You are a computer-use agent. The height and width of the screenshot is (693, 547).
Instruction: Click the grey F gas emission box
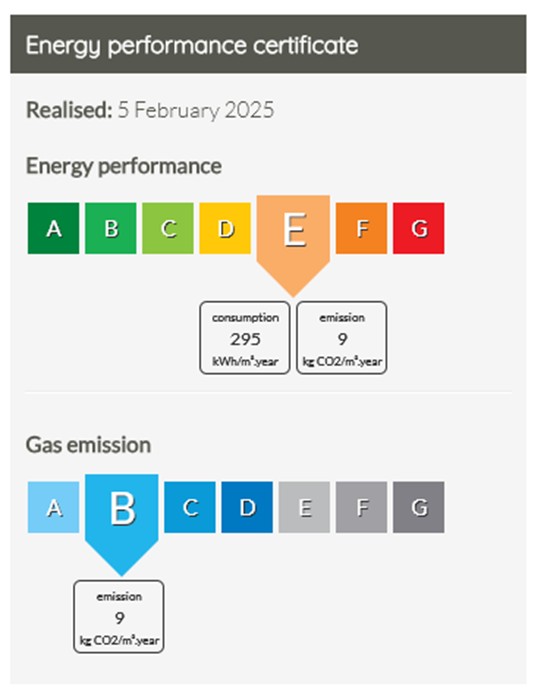point(361,507)
